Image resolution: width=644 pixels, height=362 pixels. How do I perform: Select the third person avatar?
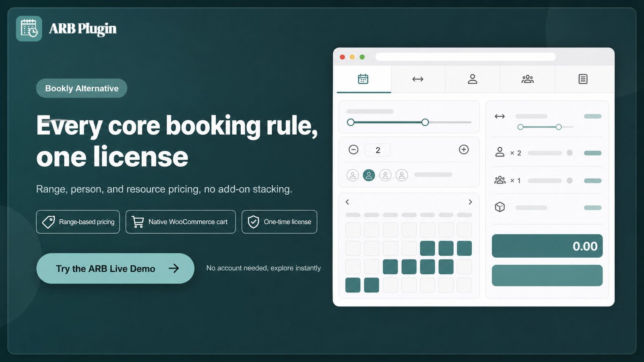385,175
